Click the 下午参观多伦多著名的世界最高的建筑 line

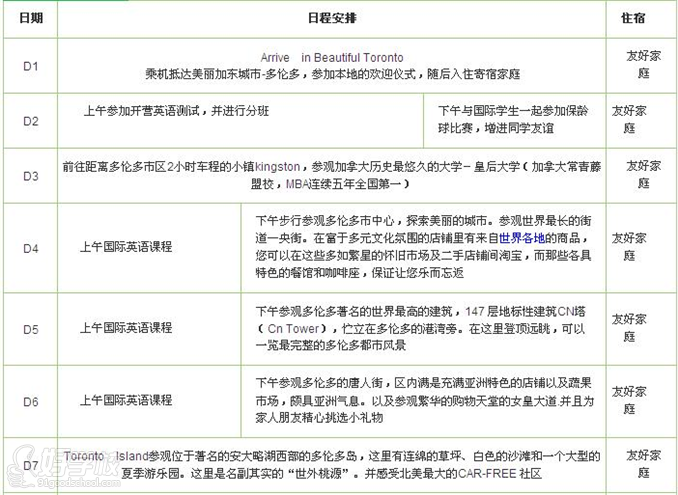[420, 311]
